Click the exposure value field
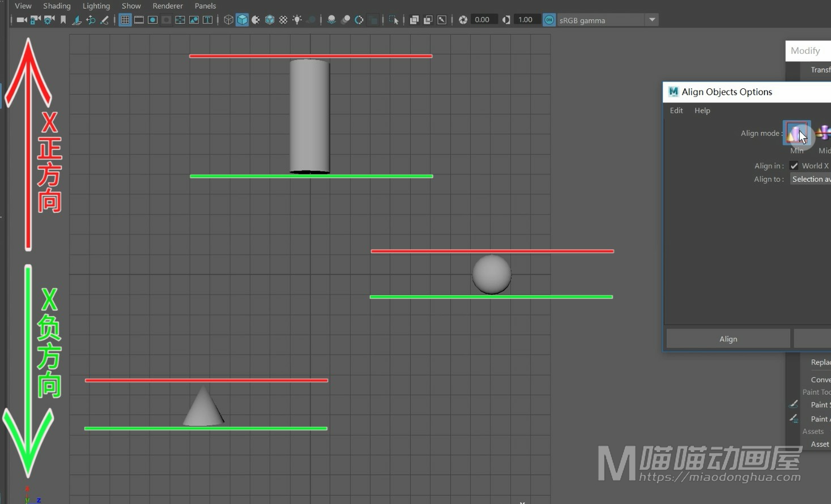 pyautogui.click(x=482, y=20)
